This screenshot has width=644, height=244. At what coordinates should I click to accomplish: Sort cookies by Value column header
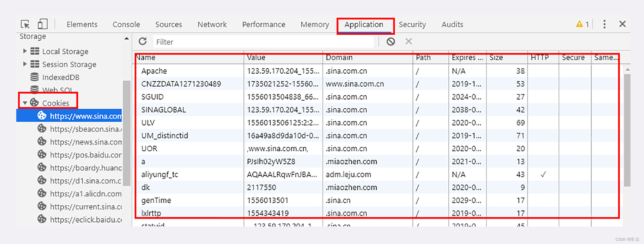[x=283, y=57]
